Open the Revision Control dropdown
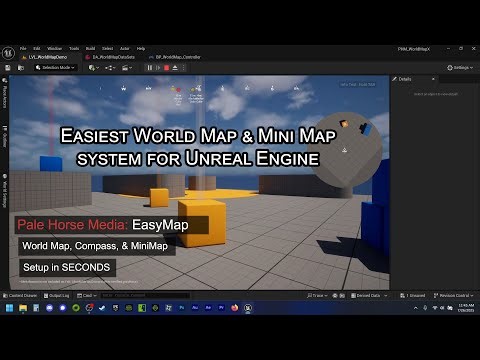The height and width of the screenshot is (360, 480). (x=453, y=296)
